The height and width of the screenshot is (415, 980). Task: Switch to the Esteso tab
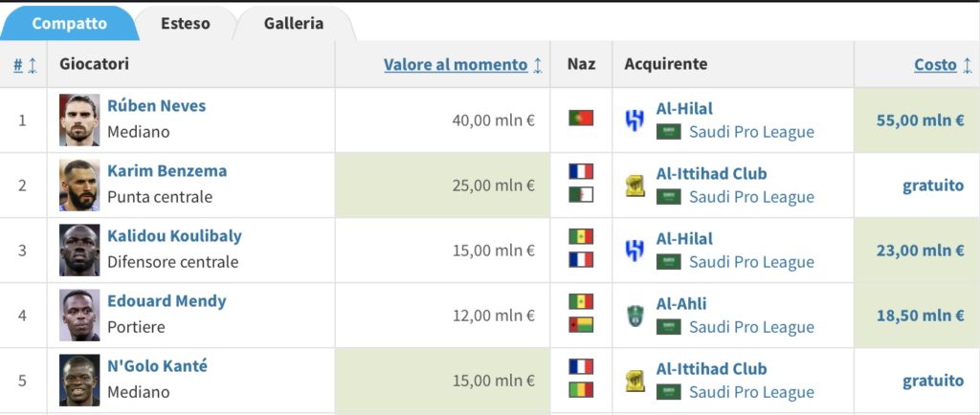click(x=186, y=23)
